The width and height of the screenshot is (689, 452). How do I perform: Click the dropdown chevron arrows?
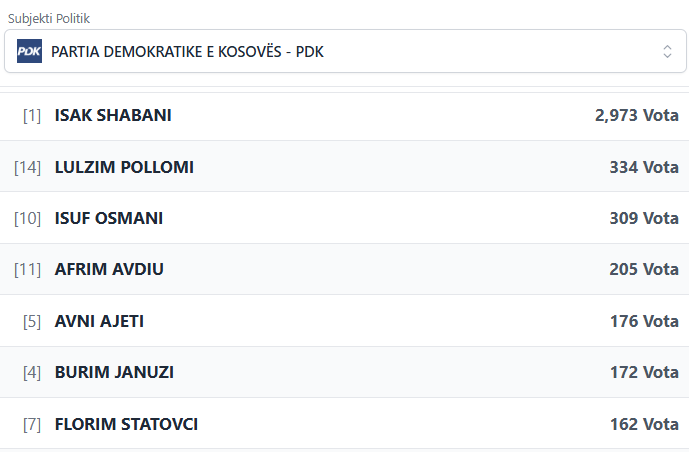click(x=667, y=51)
